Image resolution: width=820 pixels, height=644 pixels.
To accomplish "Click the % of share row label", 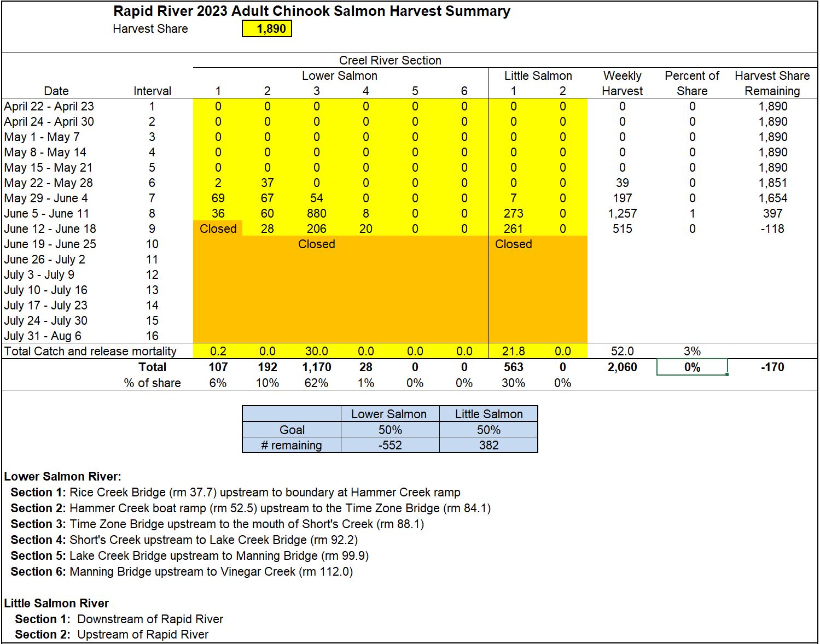I will (152, 383).
